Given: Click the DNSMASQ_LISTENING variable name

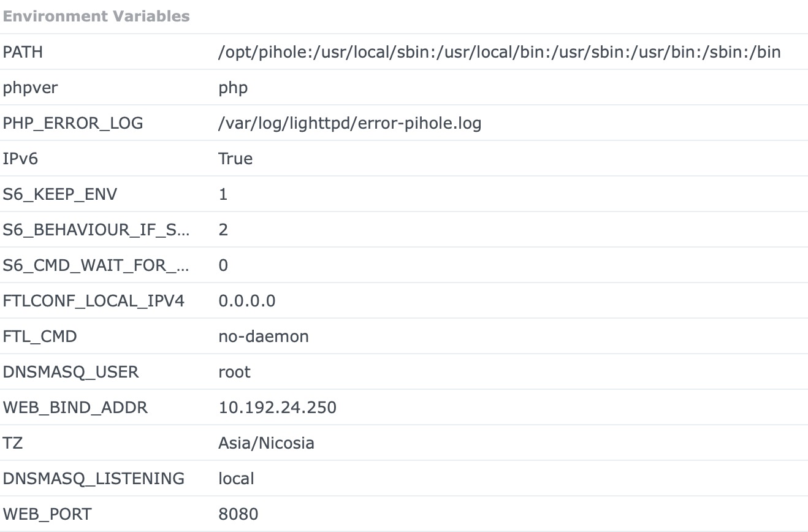Looking at the screenshot, I should (x=93, y=479).
